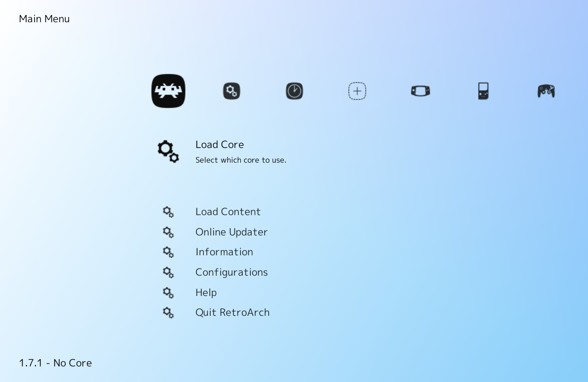Open the Information menu entry

(224, 252)
